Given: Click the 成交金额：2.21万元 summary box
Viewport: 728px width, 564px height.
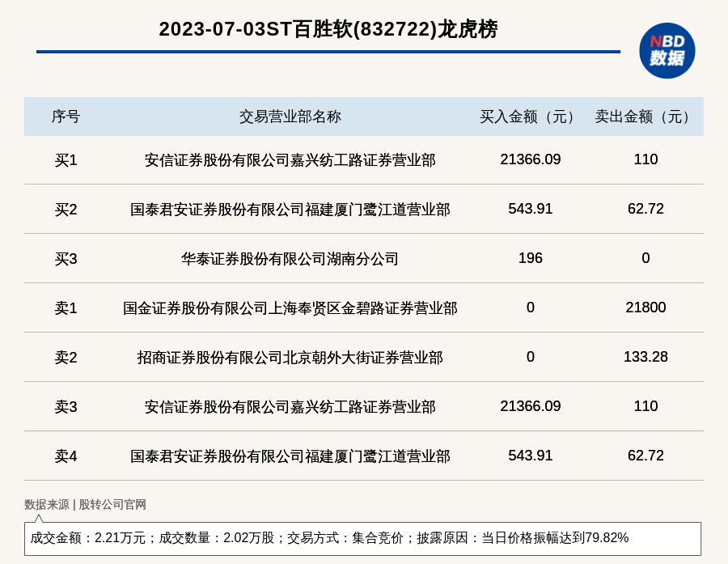Looking at the screenshot, I should (362, 538).
